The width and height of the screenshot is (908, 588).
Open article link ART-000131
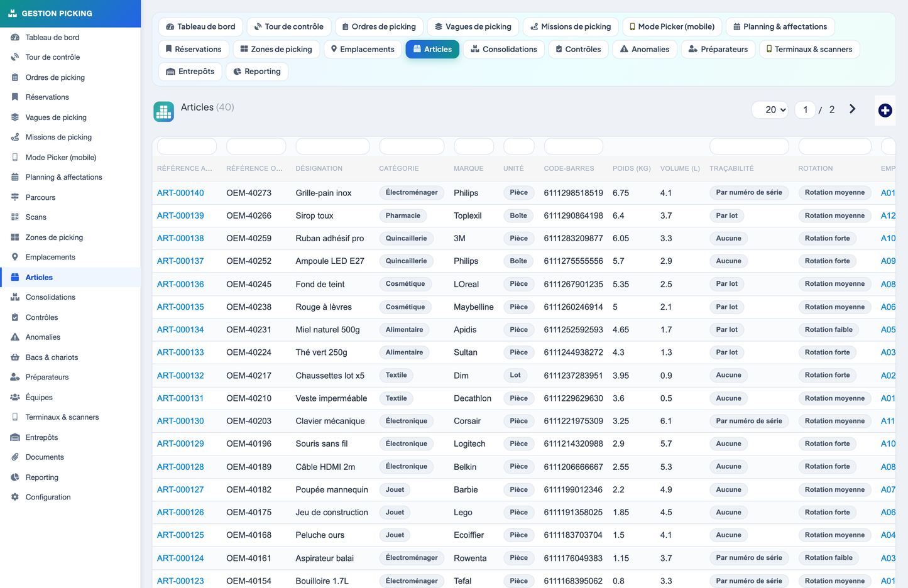pyautogui.click(x=180, y=398)
